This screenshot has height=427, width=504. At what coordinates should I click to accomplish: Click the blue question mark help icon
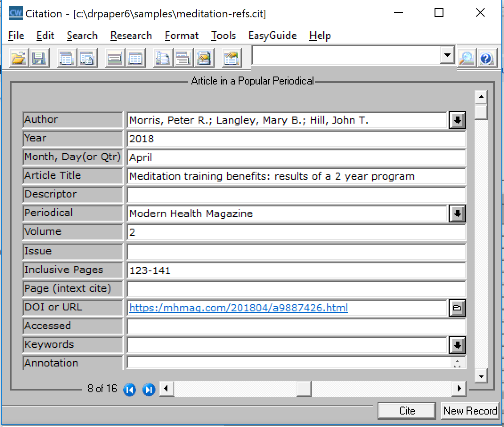point(487,58)
